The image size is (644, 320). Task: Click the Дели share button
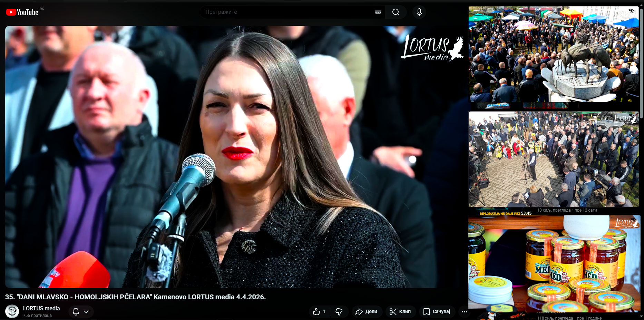(x=367, y=312)
